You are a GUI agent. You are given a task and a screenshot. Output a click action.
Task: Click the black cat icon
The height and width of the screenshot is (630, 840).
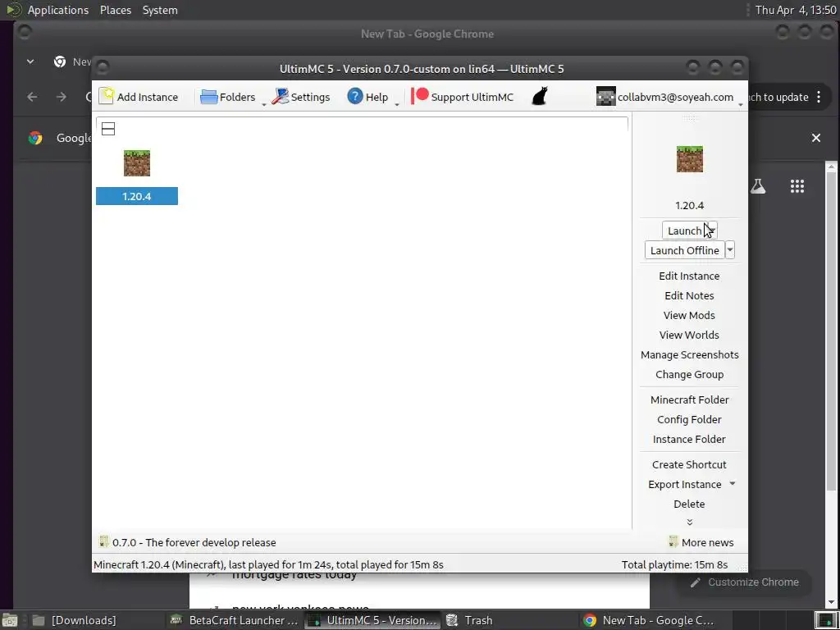pyautogui.click(x=540, y=97)
